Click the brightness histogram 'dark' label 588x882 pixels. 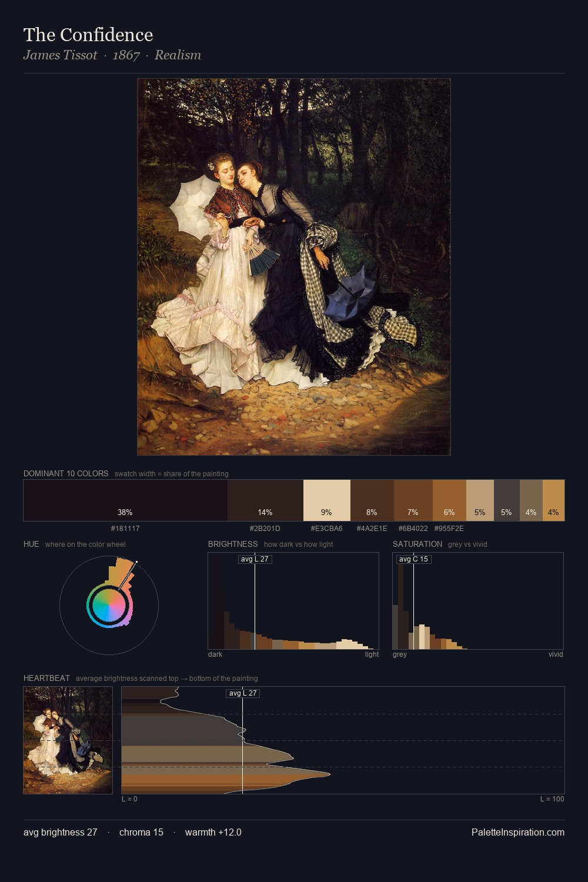tap(215, 654)
